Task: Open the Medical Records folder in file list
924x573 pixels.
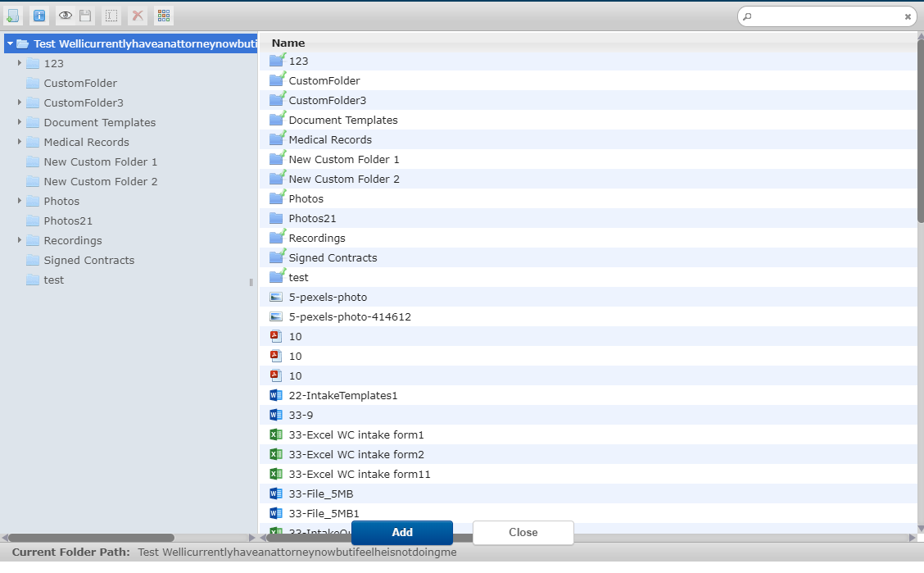Action: point(329,139)
